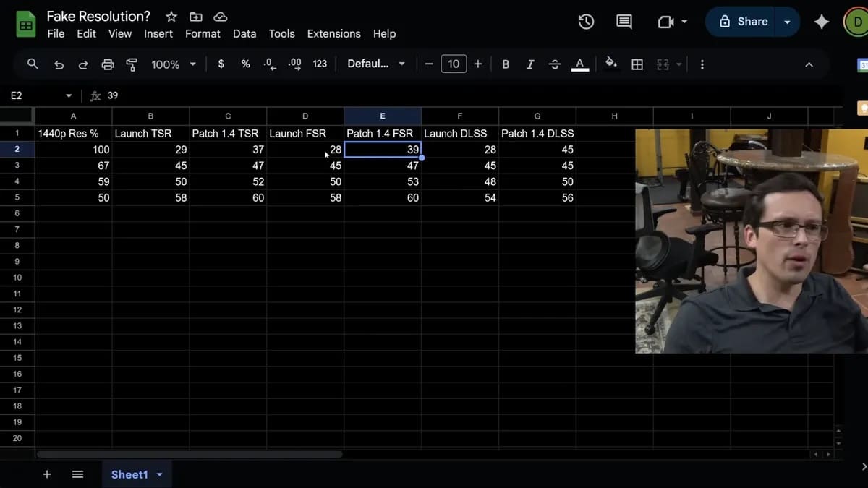Click the borders grid icon

637,64
